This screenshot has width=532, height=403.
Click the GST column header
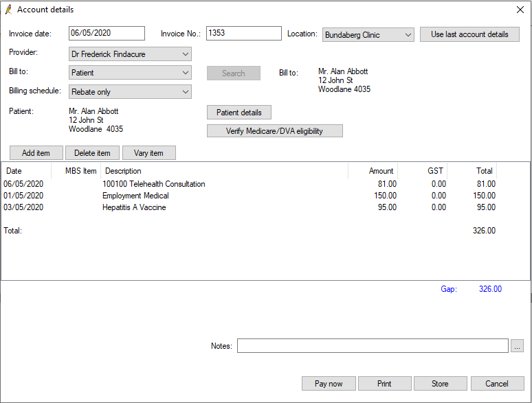(423, 171)
